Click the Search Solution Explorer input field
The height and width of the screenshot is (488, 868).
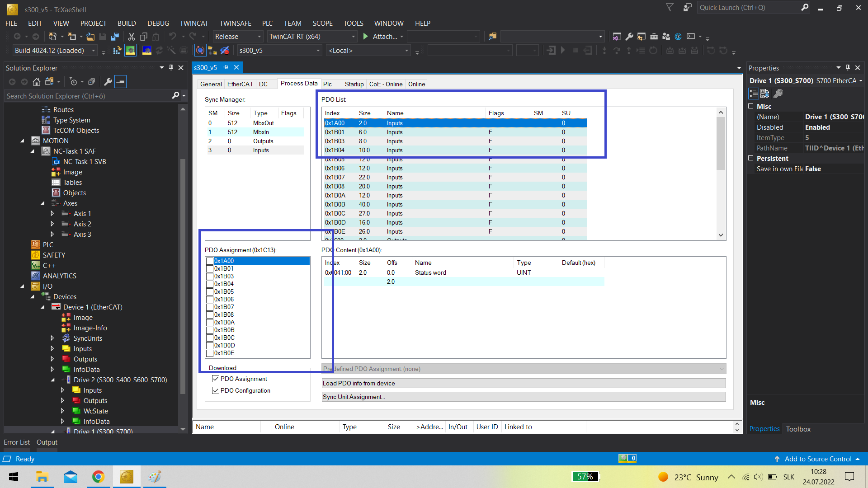(x=88, y=96)
